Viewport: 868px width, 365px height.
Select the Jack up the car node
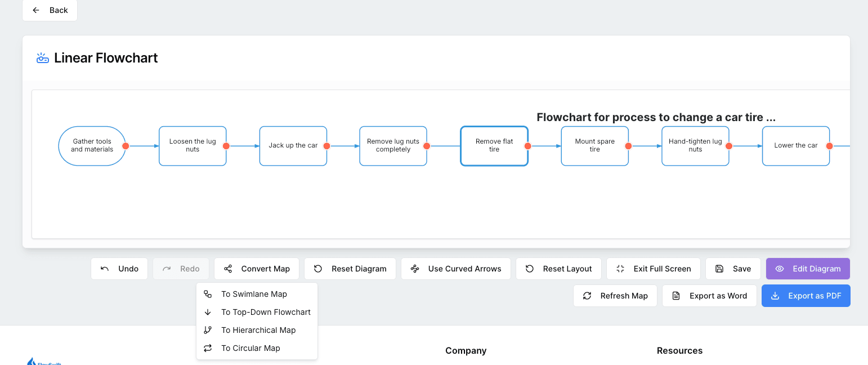(293, 146)
